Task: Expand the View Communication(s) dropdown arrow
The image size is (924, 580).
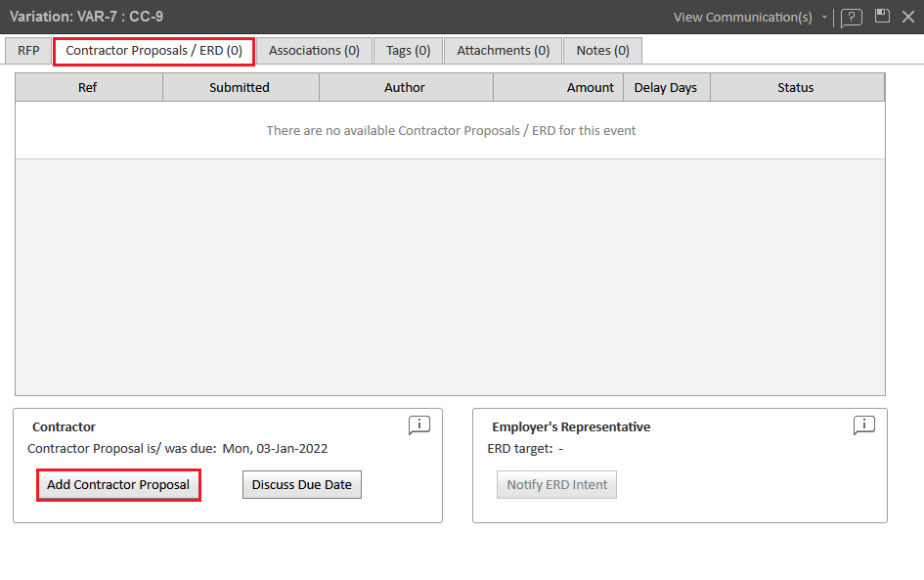Action: 824,18
